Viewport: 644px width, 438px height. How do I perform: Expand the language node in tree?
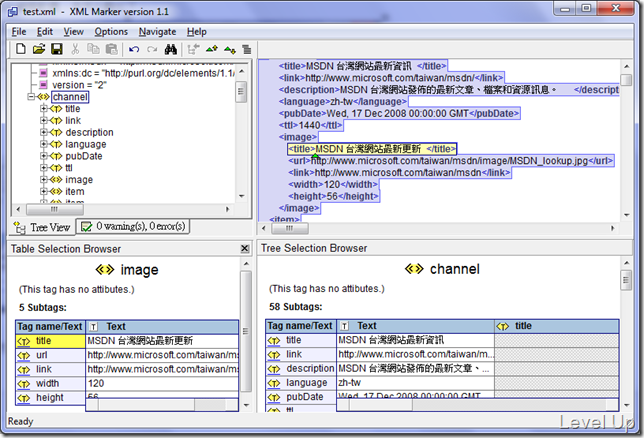tap(43, 144)
